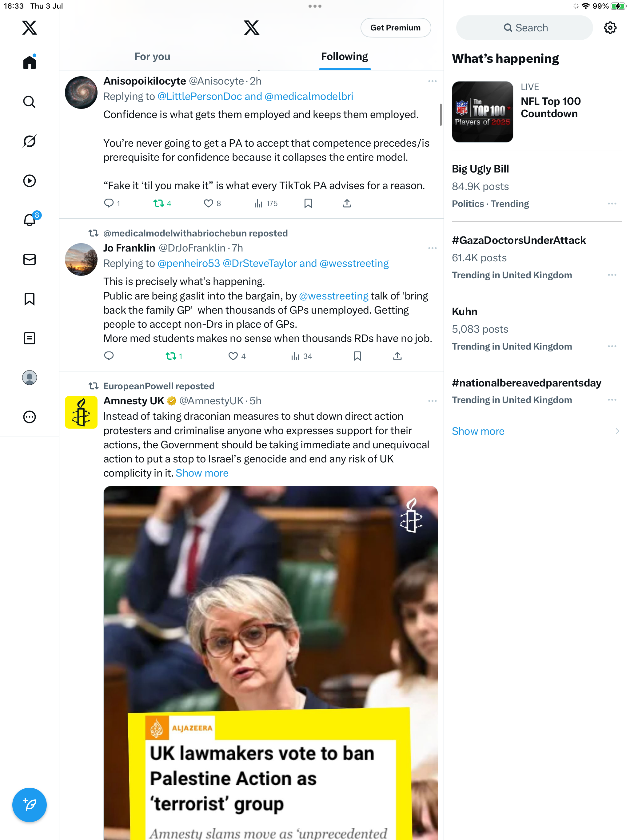Open Messages envelope icon in sidebar
This screenshot has height=840, width=630.
pyautogui.click(x=29, y=260)
